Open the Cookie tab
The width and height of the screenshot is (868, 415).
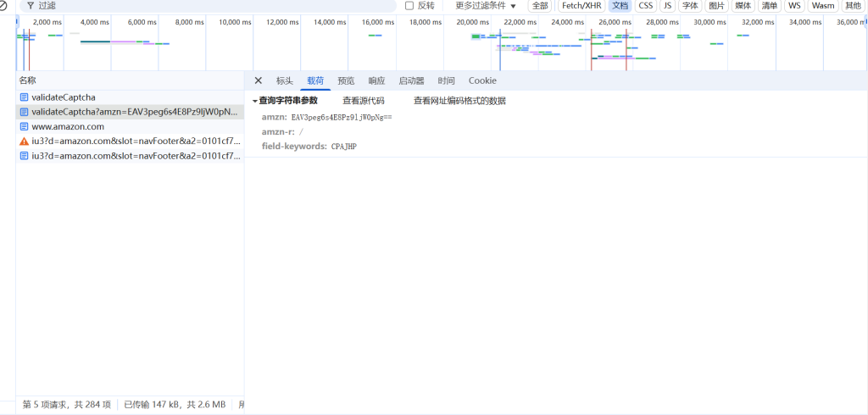pyautogui.click(x=482, y=80)
